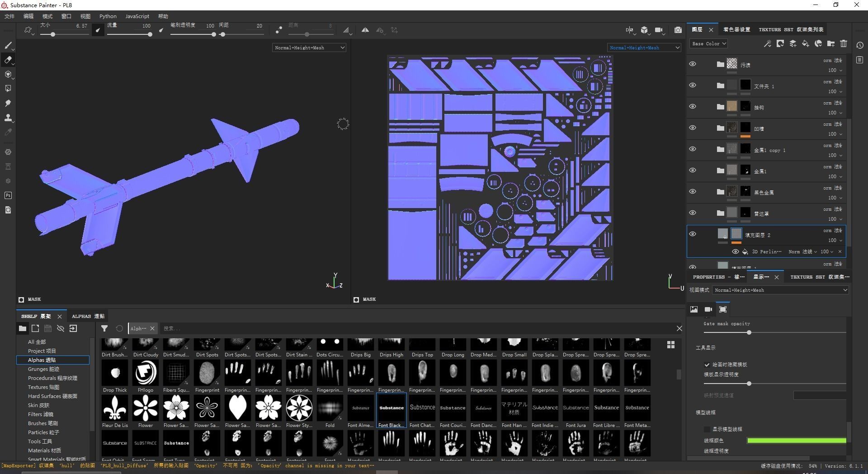Open the Export to Photoshop icon
Viewport: 868px width, 474px height.
pos(8,195)
